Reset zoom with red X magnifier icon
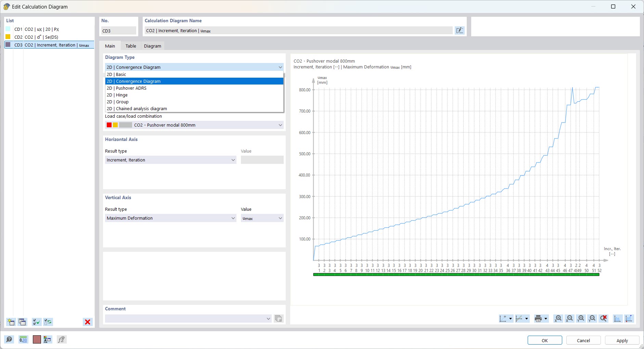Image resolution: width=644 pixels, height=349 pixels. tap(604, 319)
